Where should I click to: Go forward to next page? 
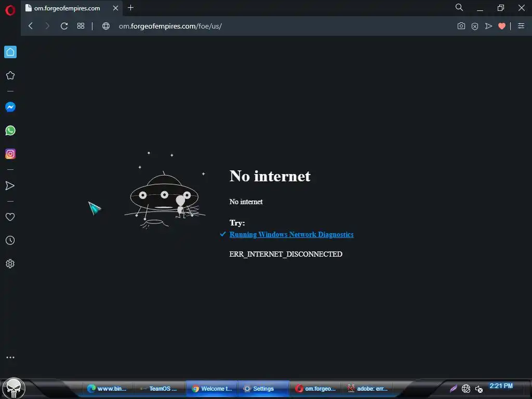47,26
